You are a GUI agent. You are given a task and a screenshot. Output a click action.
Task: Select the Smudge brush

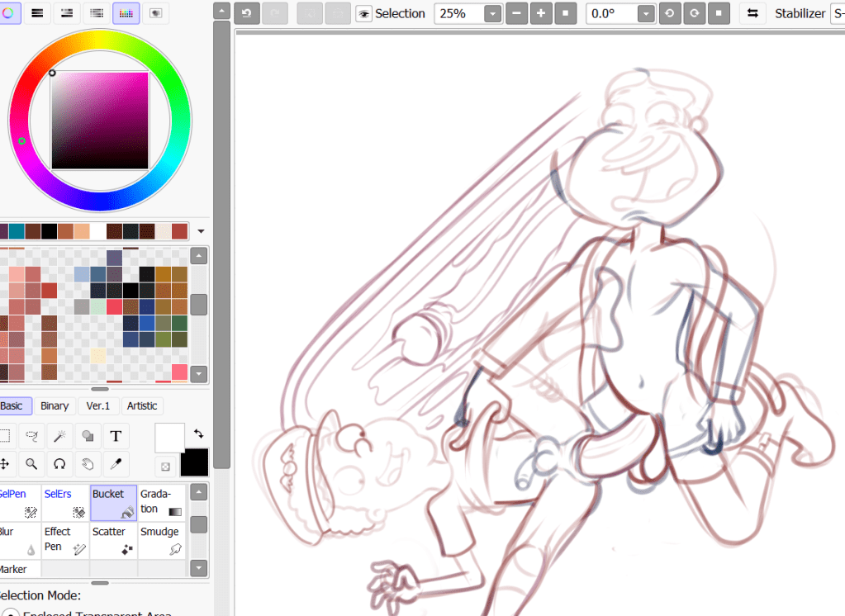(x=162, y=540)
